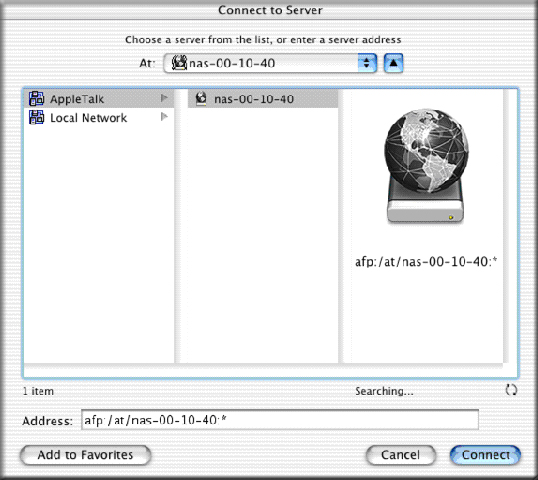Click the Local Network icon
The image size is (538, 480).
(36, 117)
